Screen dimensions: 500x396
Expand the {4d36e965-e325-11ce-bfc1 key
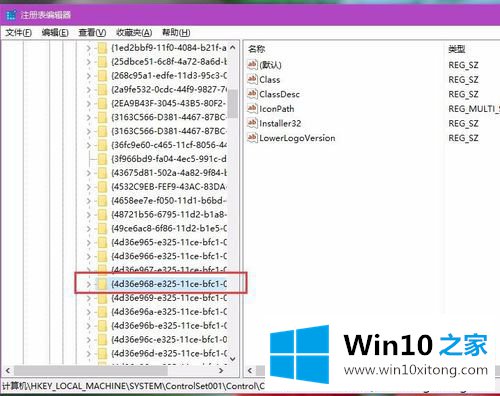click(88, 242)
